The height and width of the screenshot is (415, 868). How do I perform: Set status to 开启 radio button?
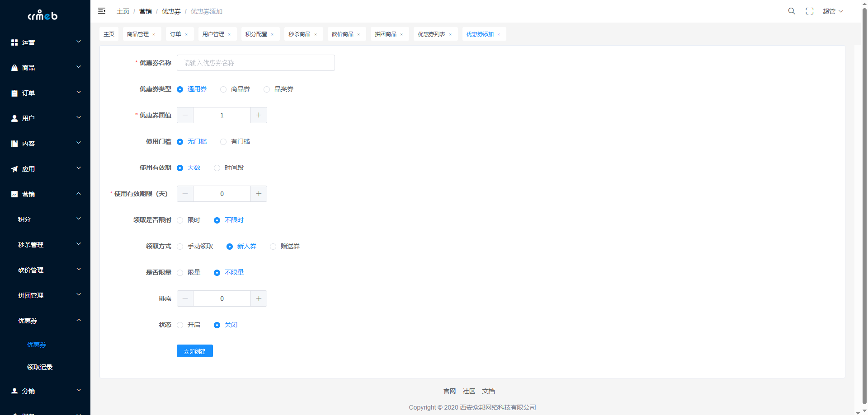180,325
